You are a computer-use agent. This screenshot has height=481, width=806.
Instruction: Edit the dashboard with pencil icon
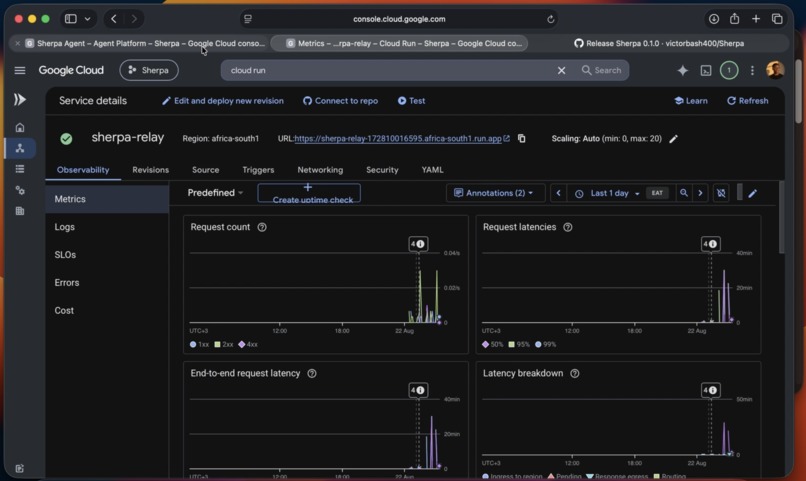753,193
